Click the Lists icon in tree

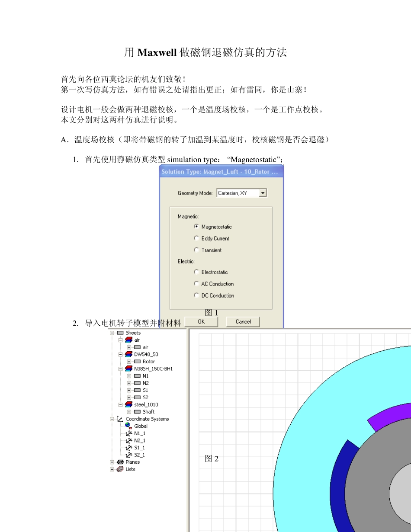pyautogui.click(x=120, y=469)
